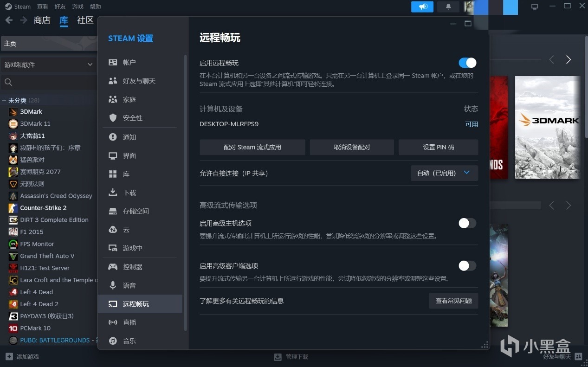Click the library search field

coord(48,82)
